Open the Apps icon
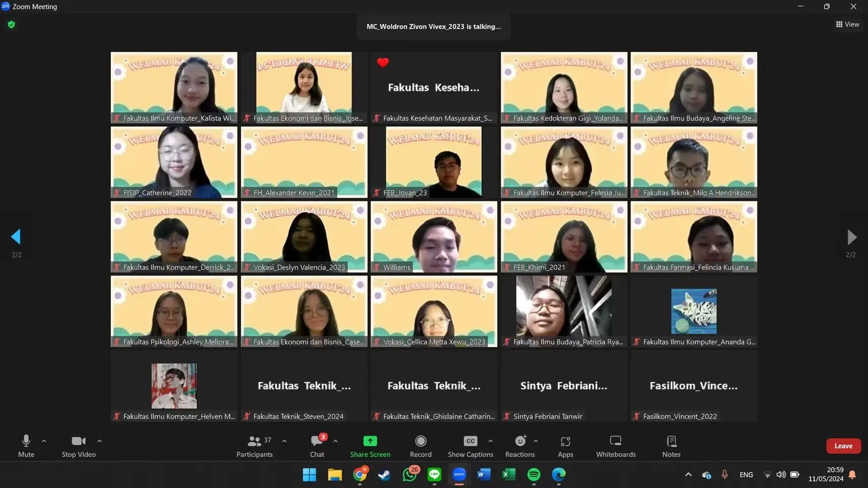 (565, 441)
